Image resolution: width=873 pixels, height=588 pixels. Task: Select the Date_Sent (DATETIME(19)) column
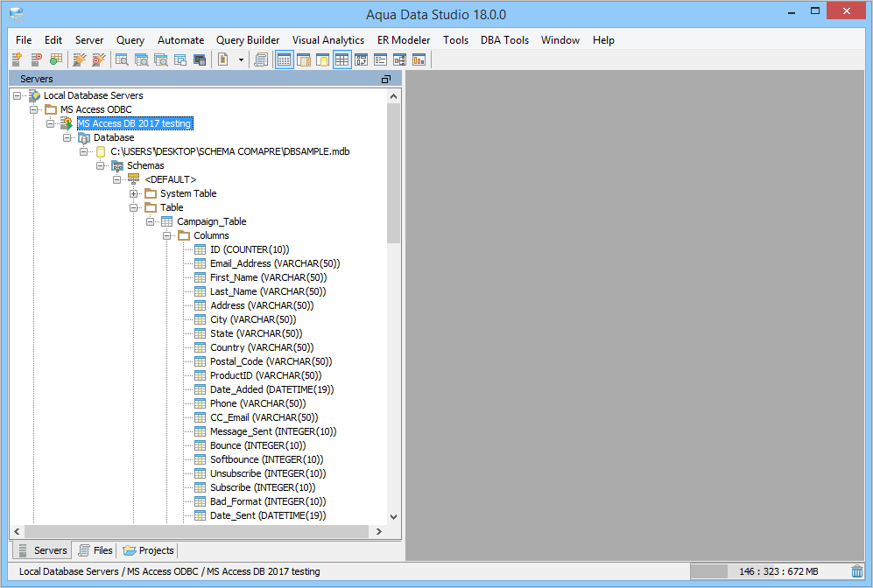(x=268, y=515)
